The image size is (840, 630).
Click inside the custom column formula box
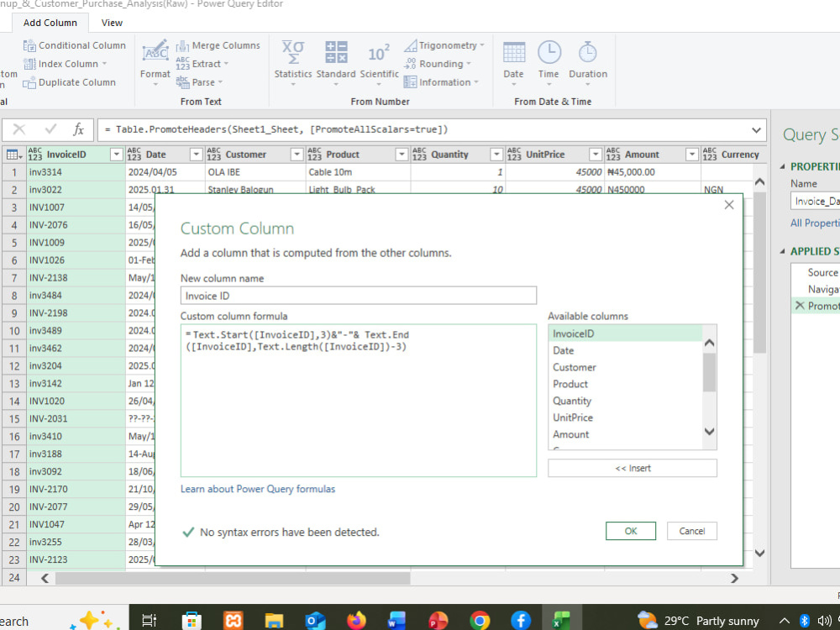click(x=359, y=400)
